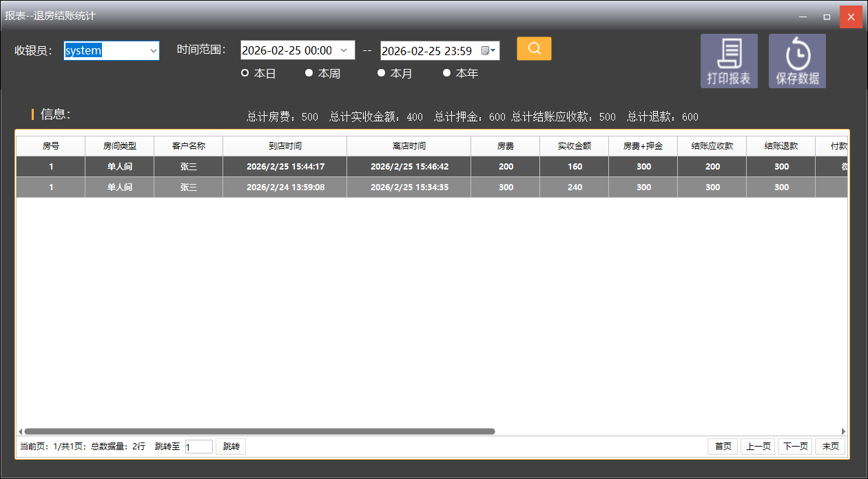Select the 本月 (this month) radio option
Image resolution: width=868 pixels, height=479 pixels.
click(381, 73)
